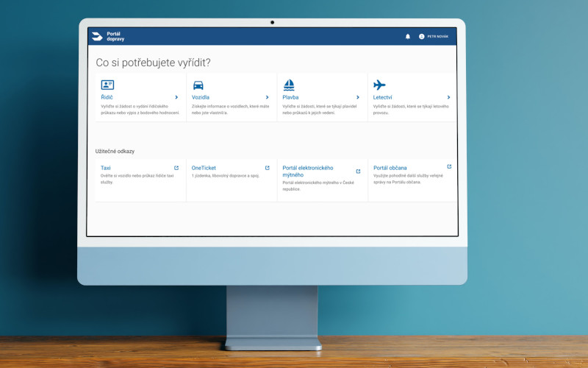
Task: Open the Petr Novák user menu
Action: click(x=437, y=36)
